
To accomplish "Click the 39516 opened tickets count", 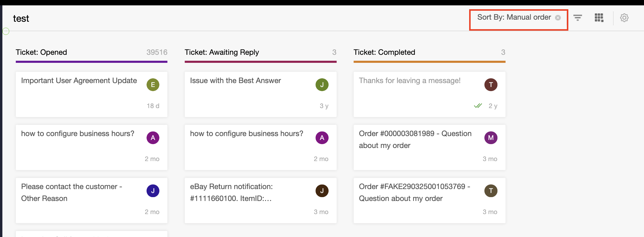I will (157, 52).
